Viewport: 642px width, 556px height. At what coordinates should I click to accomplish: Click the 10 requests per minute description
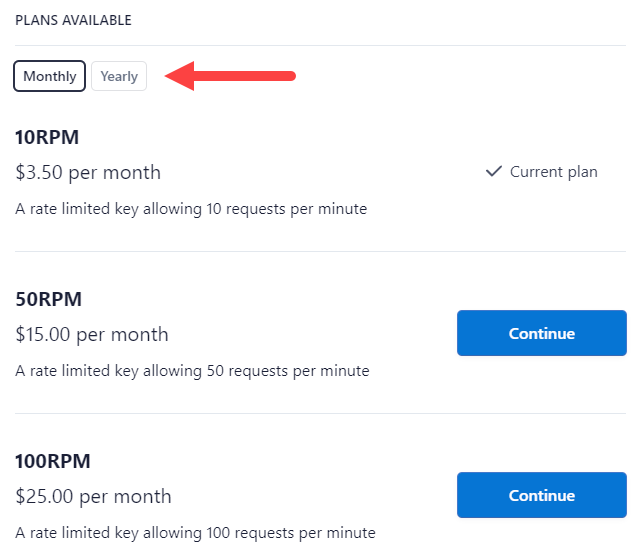(x=191, y=209)
